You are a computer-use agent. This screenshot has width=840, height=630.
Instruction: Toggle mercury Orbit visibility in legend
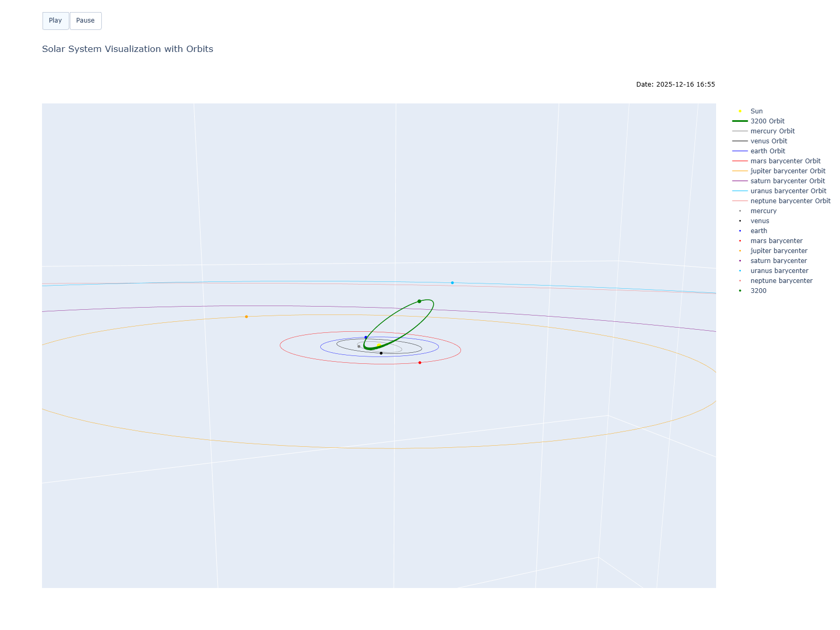[772, 131]
